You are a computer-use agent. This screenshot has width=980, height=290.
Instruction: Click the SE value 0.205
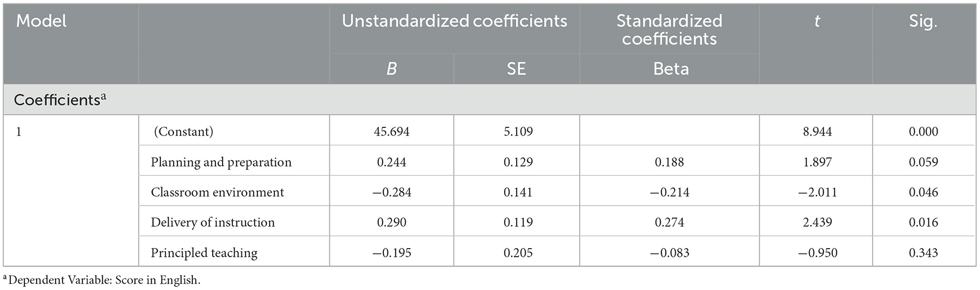[x=518, y=253]
